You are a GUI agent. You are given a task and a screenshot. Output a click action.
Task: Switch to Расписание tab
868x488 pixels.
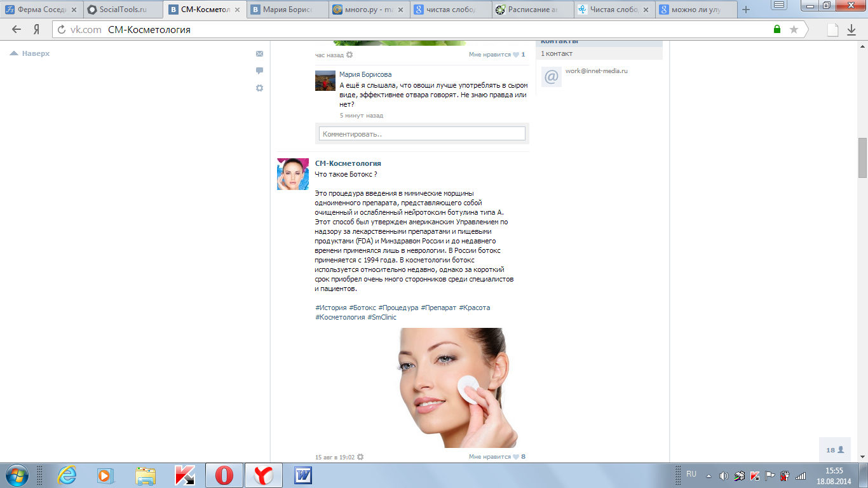533,10
